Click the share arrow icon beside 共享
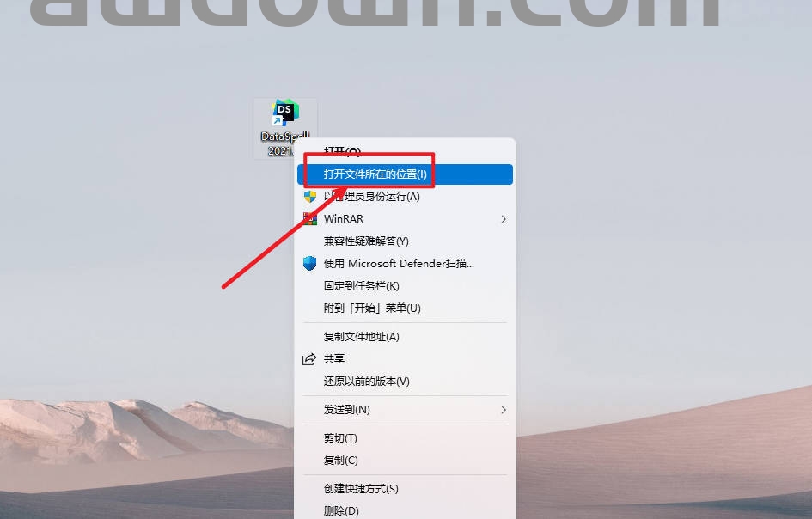 point(309,359)
